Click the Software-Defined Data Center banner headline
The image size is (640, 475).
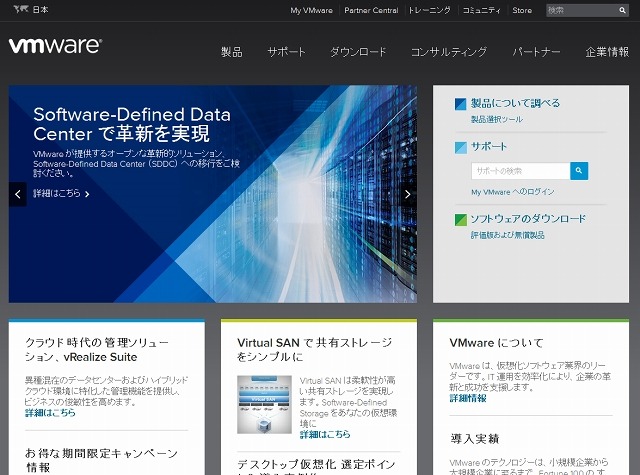tap(132, 124)
